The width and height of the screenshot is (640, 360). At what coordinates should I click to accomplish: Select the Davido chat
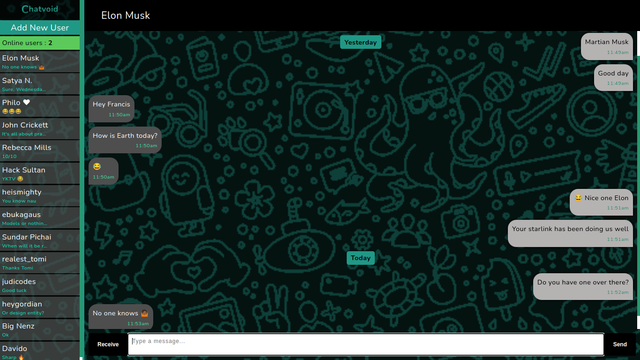point(40,351)
